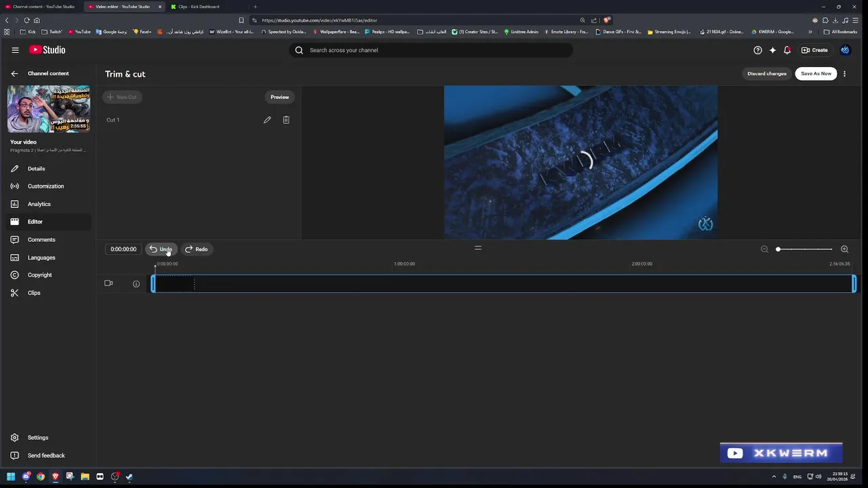The image size is (868, 488).
Task: Click the Undo button
Action: pos(161,249)
